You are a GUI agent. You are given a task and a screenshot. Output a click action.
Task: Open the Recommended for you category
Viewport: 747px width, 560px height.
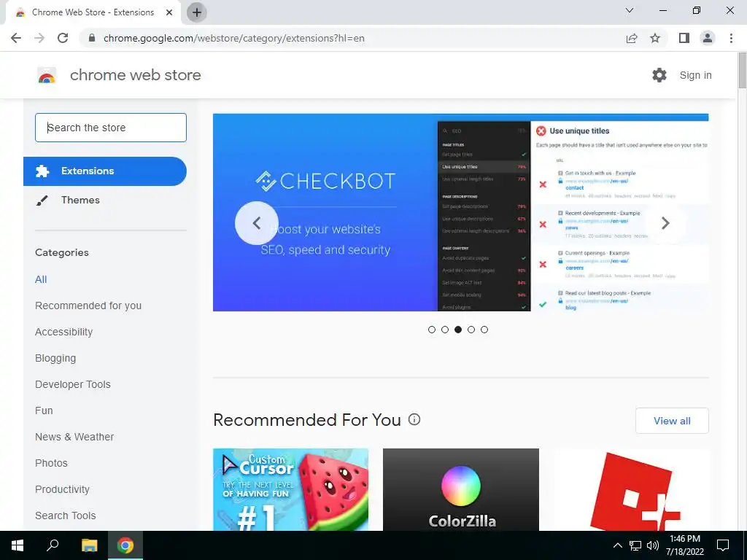point(88,306)
